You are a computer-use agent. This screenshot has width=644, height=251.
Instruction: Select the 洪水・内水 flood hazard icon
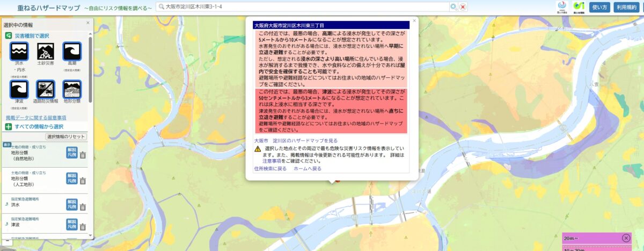19,52
